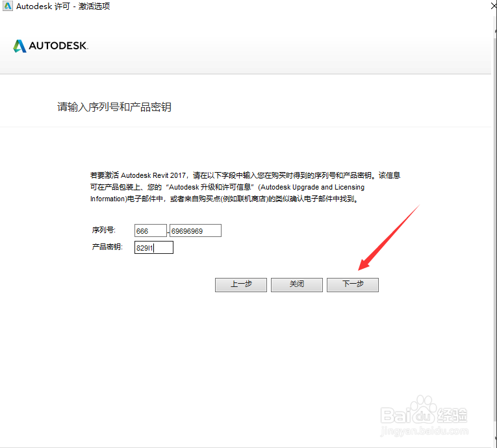Image resolution: width=497 pixels, height=448 pixels.
Task: Close the Autodesk license window with X
Action: point(494,6)
